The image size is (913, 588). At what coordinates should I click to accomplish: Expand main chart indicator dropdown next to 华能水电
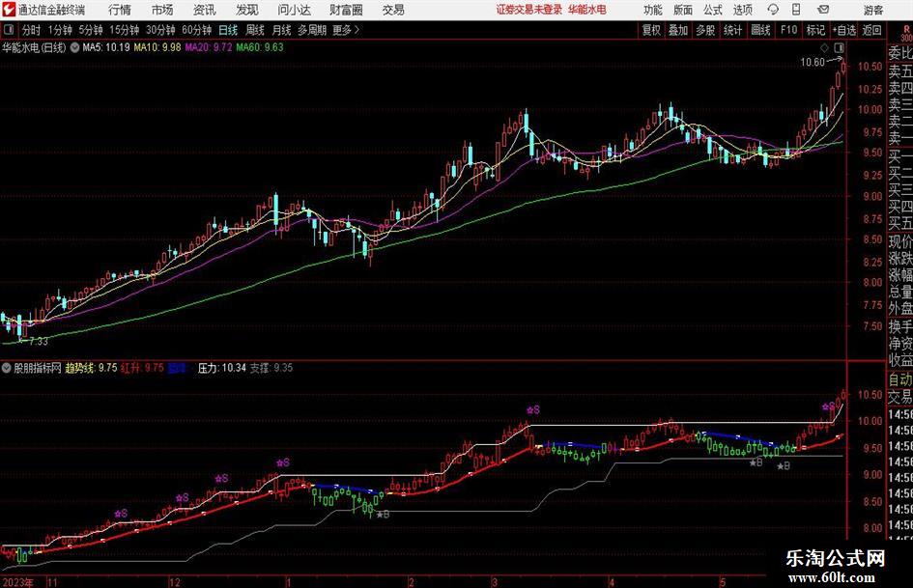pos(74,48)
